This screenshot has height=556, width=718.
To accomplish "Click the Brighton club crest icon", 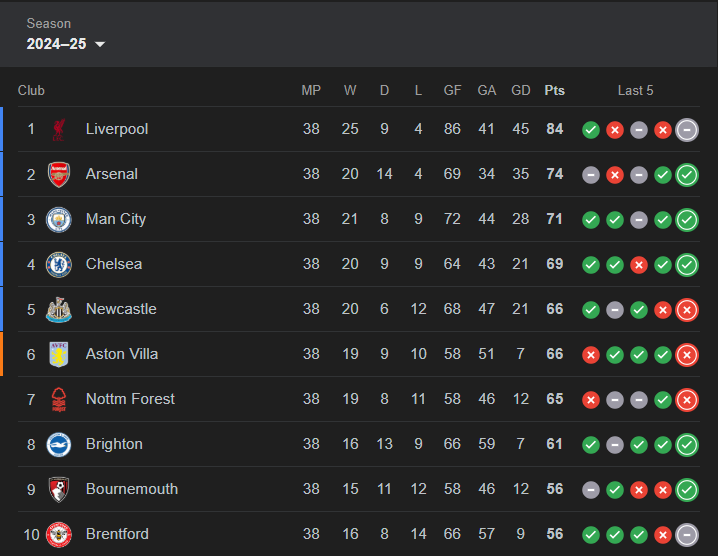I will click(x=59, y=444).
